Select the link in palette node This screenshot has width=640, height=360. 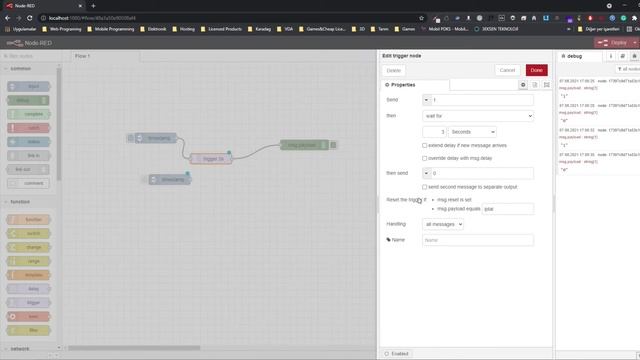click(x=29, y=156)
